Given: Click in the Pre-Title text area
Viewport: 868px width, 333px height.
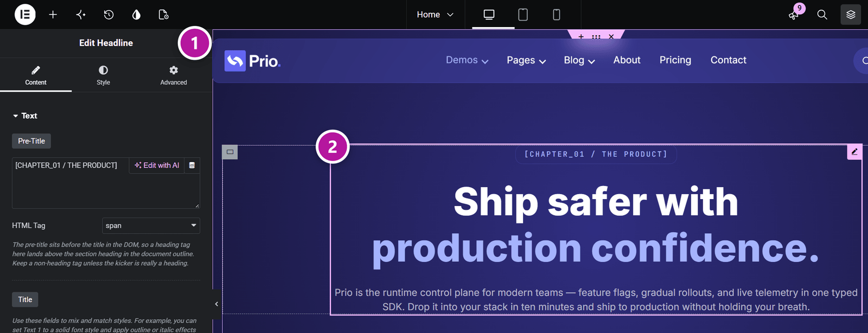Looking at the screenshot, I should [106, 183].
